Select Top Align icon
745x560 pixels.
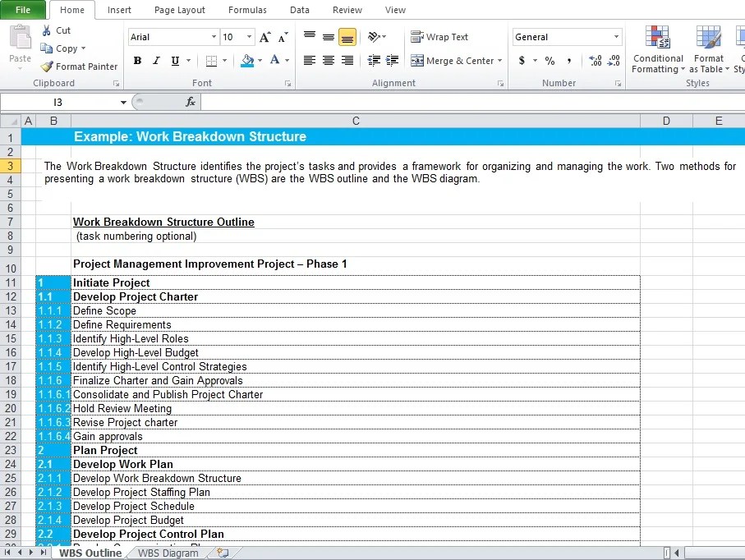pyautogui.click(x=310, y=37)
